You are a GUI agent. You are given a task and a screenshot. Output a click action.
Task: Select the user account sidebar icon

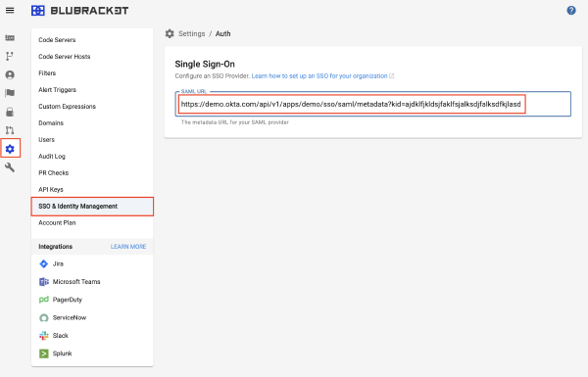(10, 75)
